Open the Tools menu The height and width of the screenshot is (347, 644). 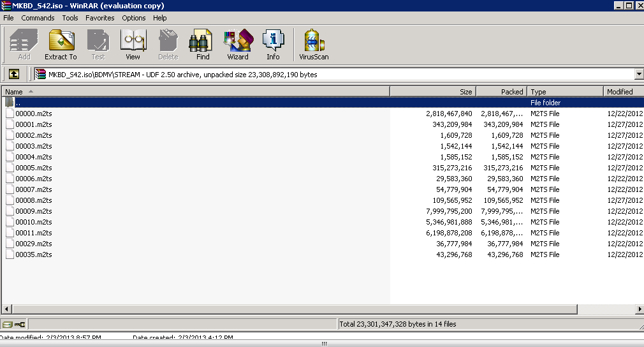pos(70,18)
